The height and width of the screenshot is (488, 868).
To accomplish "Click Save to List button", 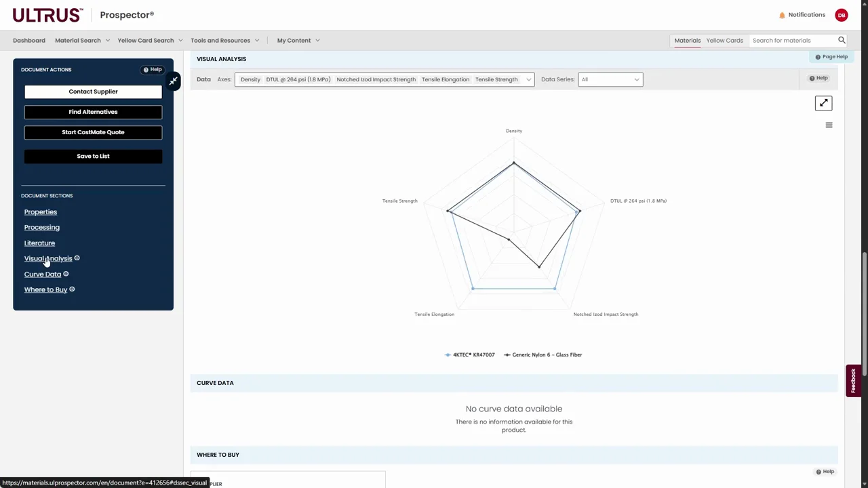I will [93, 156].
